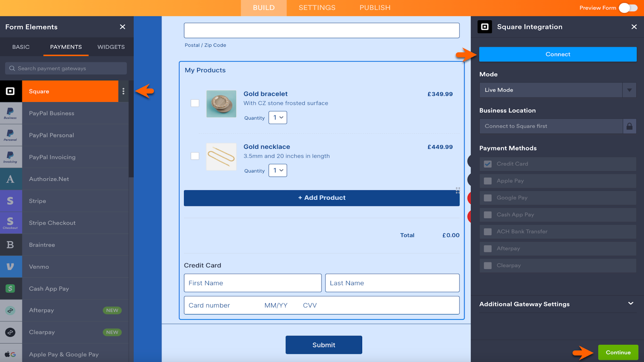Image resolution: width=644 pixels, height=362 pixels.
Task: Click the Square Integration header logo
Action: pyautogui.click(x=485, y=27)
